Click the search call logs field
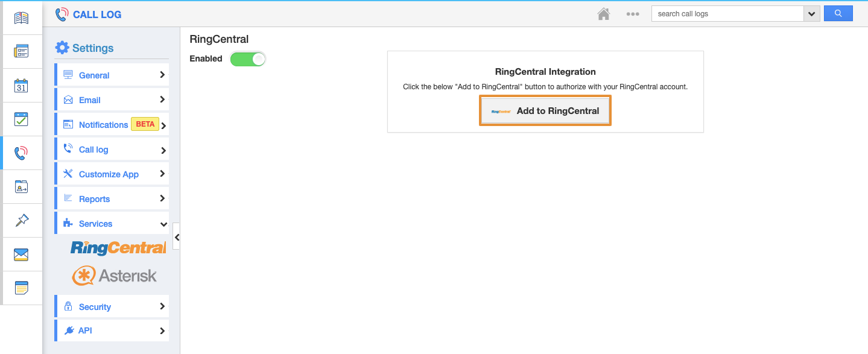This screenshot has width=868, height=354. [x=727, y=14]
